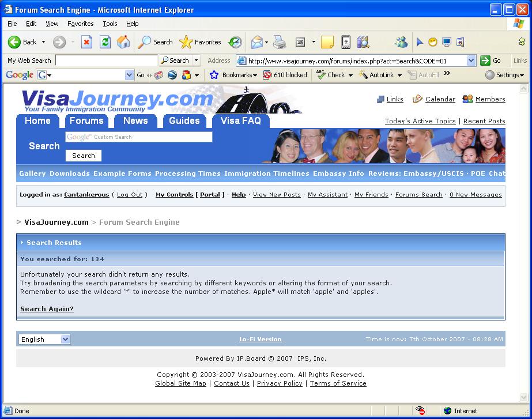Image resolution: width=532 pixels, height=419 pixels.
Task: Click the My Web Search text box
Action: [107, 61]
